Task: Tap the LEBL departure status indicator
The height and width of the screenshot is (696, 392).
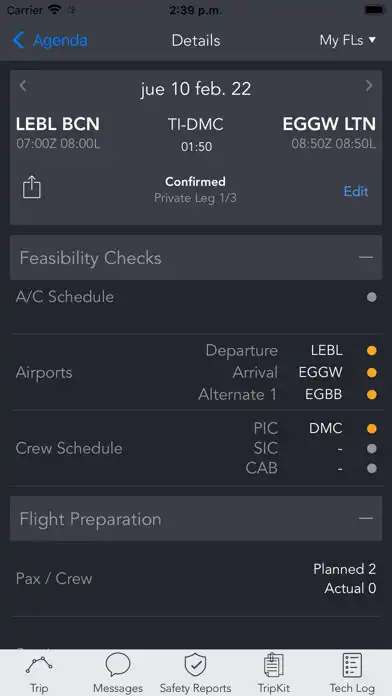Action: click(x=372, y=351)
